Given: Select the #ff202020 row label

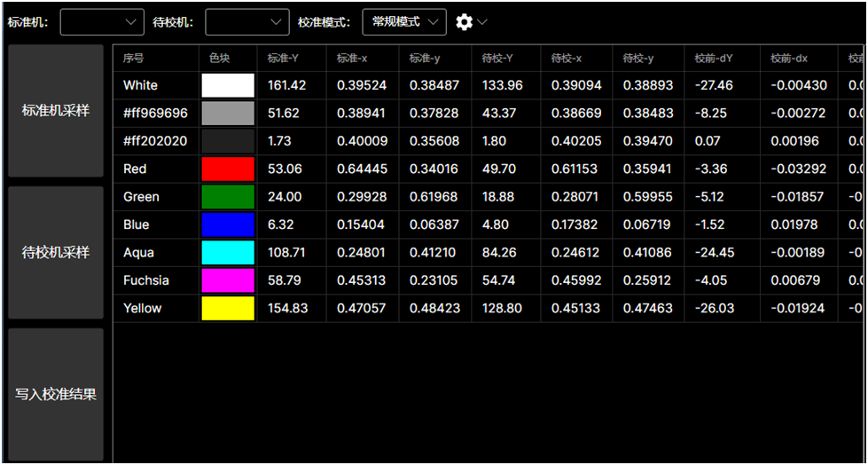Looking at the screenshot, I should click(155, 141).
